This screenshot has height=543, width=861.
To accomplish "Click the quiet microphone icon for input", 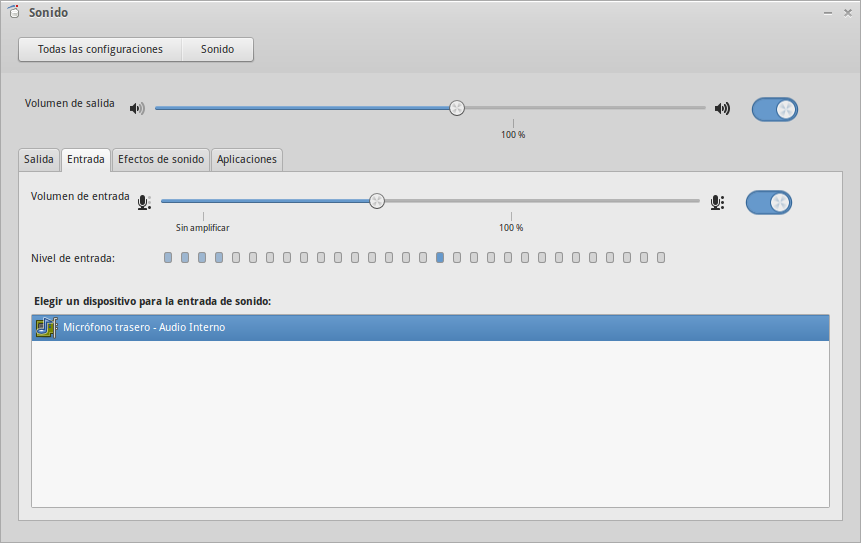I will point(145,202).
